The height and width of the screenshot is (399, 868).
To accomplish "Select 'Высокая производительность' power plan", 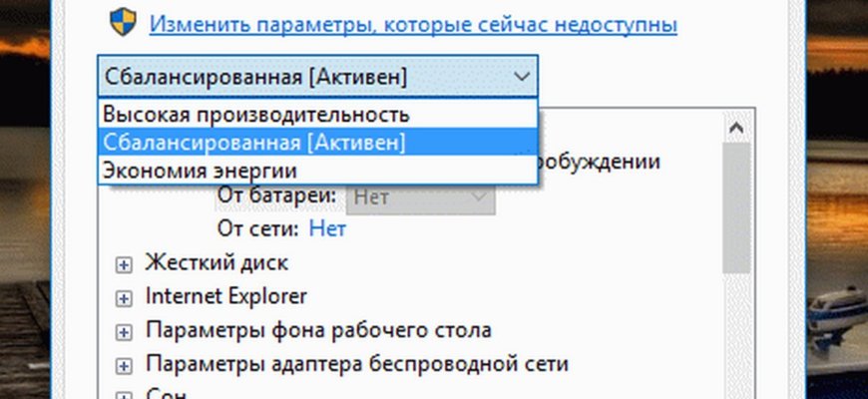I will point(317,114).
